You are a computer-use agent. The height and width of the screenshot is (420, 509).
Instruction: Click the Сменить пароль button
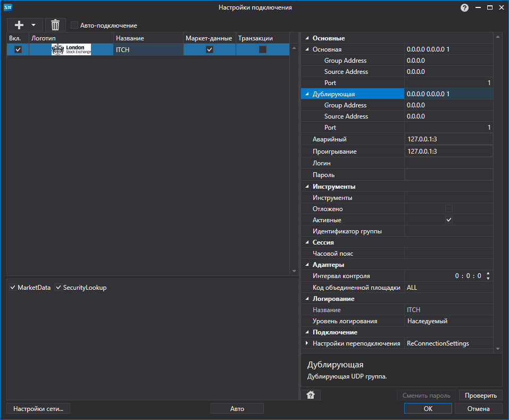[x=426, y=396]
